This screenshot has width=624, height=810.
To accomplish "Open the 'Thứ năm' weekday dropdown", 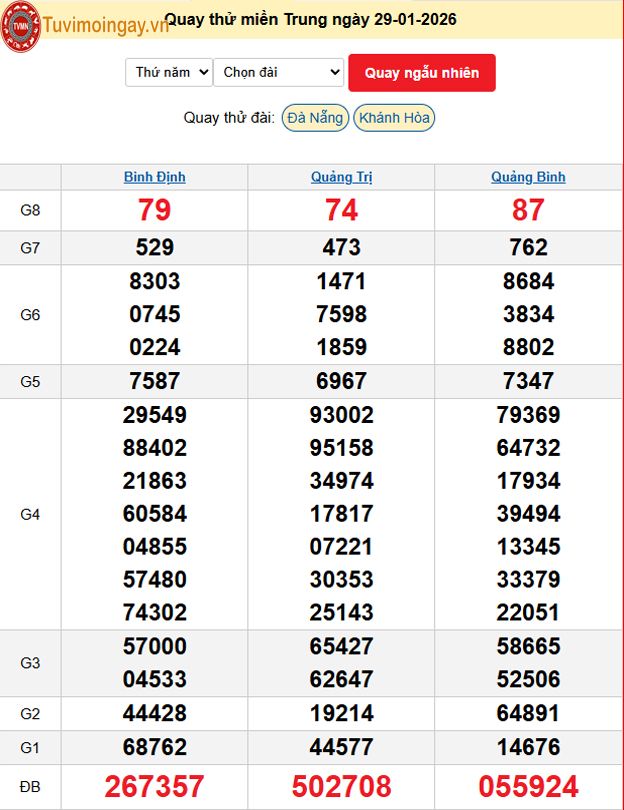I will click(168, 72).
